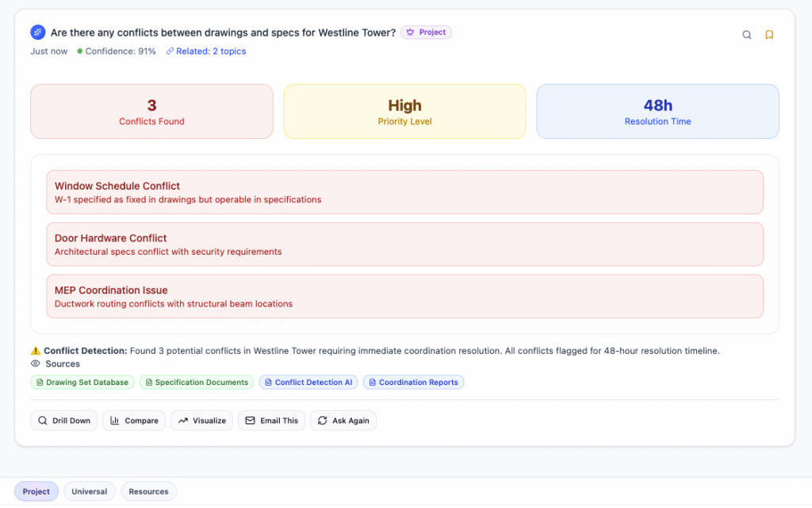This screenshot has width=812, height=508.
Task: Select the 48h Resolution Time card
Action: [x=657, y=112]
